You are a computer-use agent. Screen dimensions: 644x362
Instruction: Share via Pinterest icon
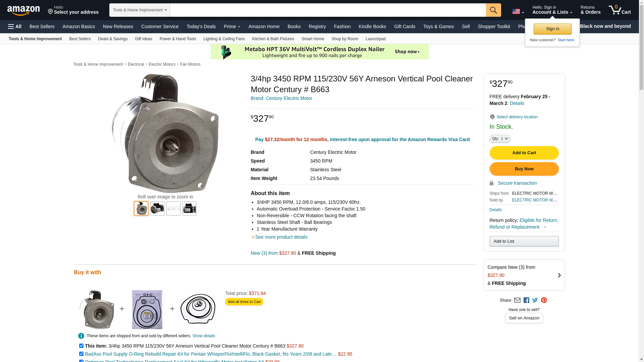click(x=544, y=300)
